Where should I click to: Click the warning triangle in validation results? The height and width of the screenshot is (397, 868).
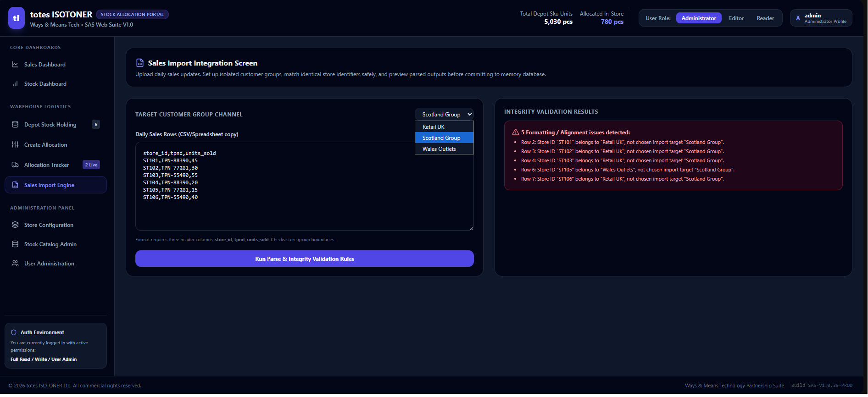(x=516, y=132)
